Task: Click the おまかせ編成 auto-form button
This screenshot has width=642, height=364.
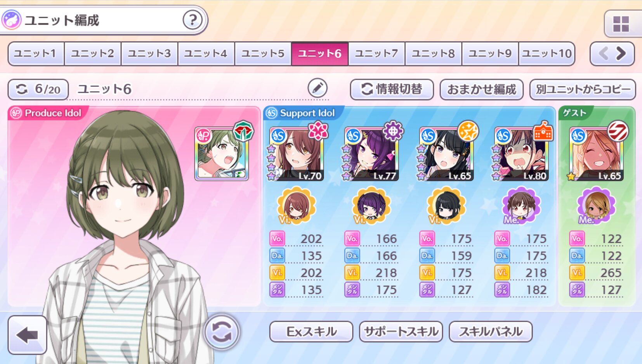Action: pyautogui.click(x=481, y=89)
